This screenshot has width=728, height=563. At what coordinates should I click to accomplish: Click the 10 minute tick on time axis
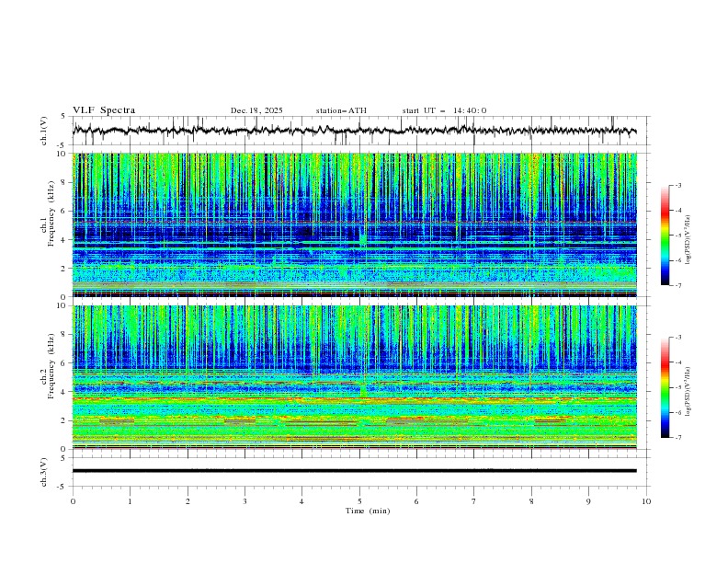pyautogui.click(x=646, y=501)
